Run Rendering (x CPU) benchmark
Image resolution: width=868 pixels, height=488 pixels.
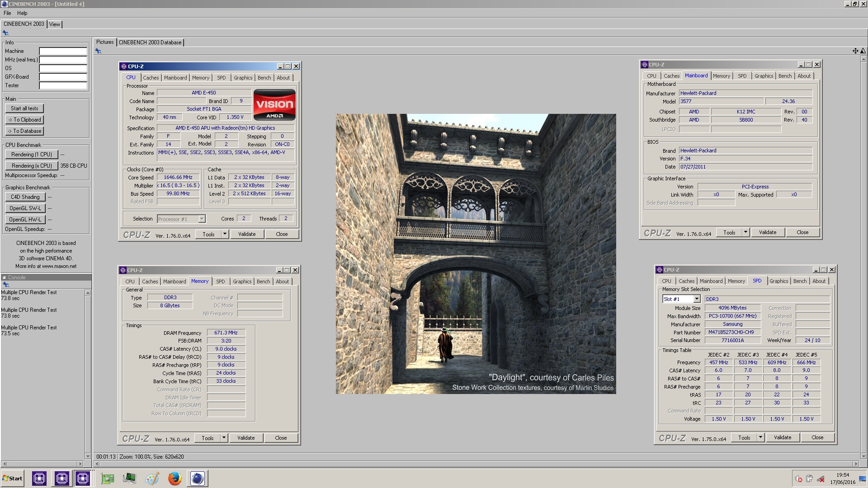point(32,166)
